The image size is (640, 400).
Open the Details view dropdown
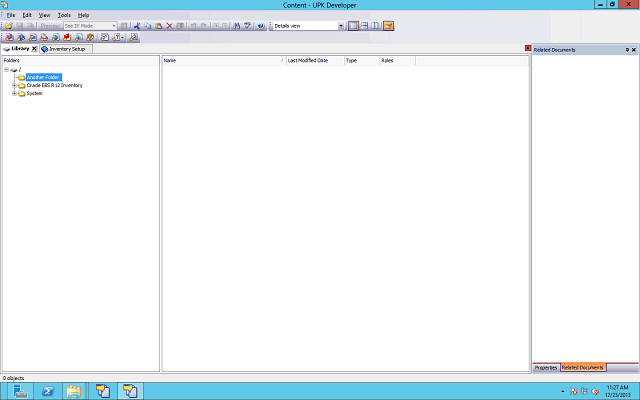tap(341, 26)
